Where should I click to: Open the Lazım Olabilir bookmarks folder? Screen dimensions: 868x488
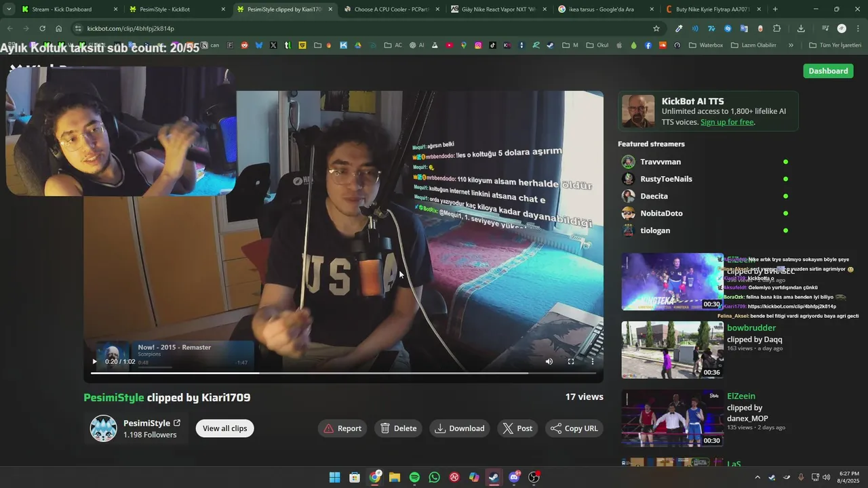pyautogui.click(x=753, y=45)
